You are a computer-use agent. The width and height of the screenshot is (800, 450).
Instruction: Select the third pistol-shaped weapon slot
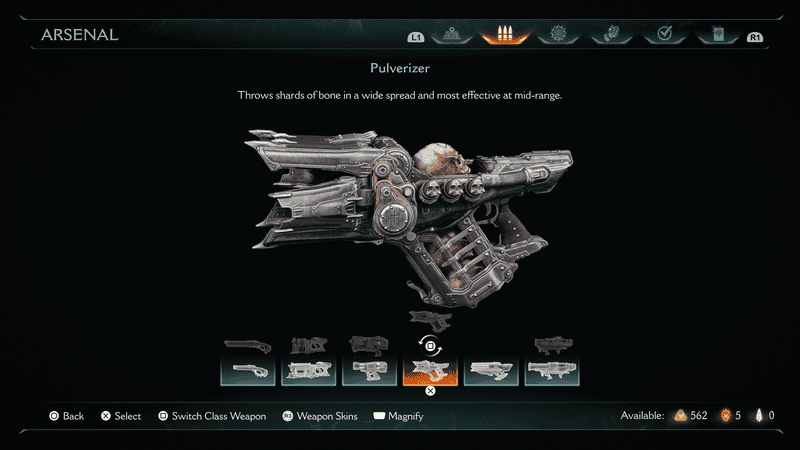(369, 371)
